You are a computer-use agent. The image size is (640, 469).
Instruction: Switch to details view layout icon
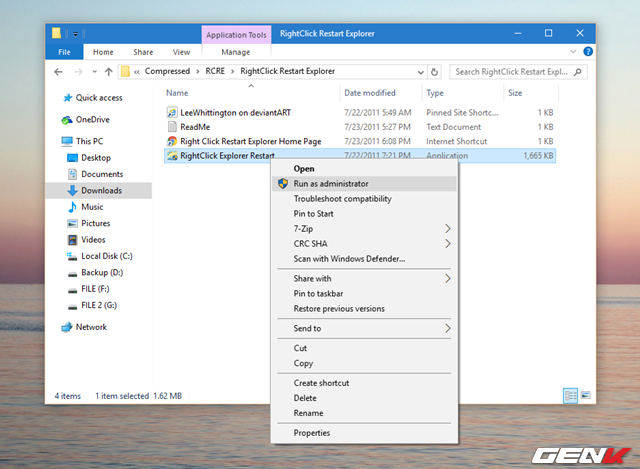click(571, 396)
